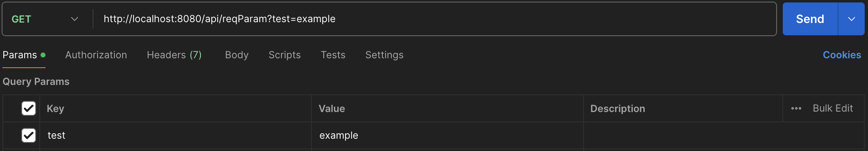This screenshot has height=151, width=868.
Task: Click the empty description cell of test row
Action: [724, 135]
